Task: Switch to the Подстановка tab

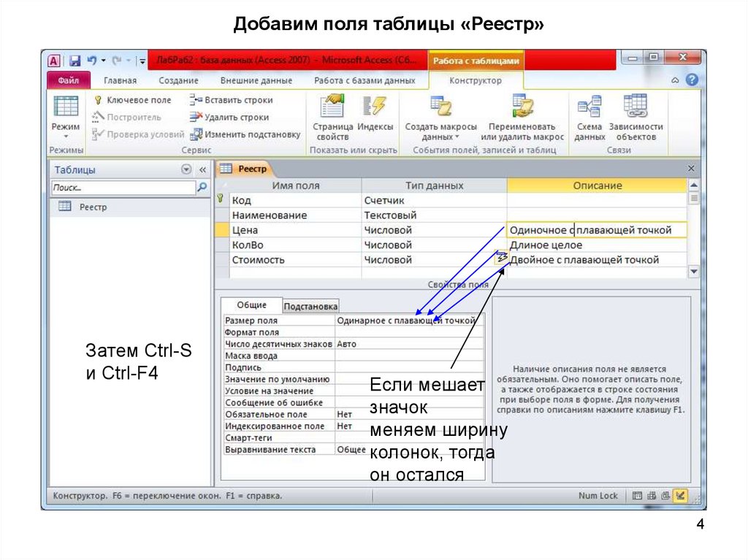Action: click(310, 306)
